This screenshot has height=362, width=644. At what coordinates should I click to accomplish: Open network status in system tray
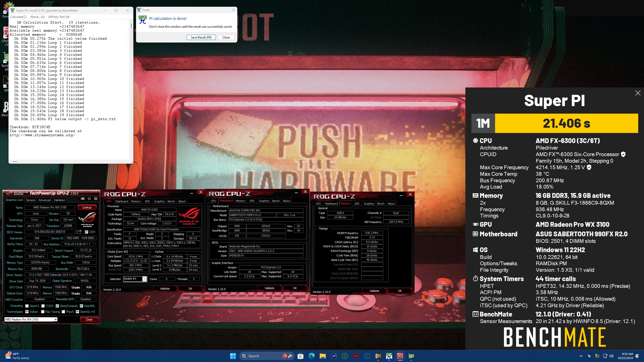pyautogui.click(x=605, y=356)
